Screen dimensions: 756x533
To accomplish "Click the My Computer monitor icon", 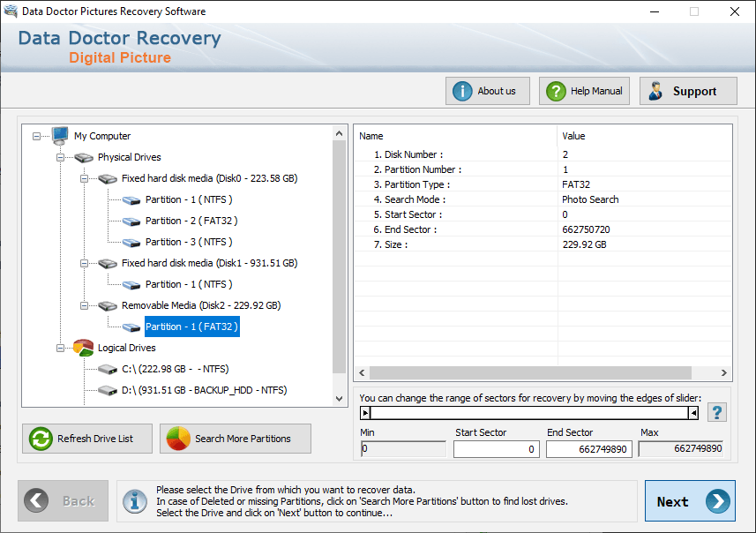I will click(x=60, y=136).
